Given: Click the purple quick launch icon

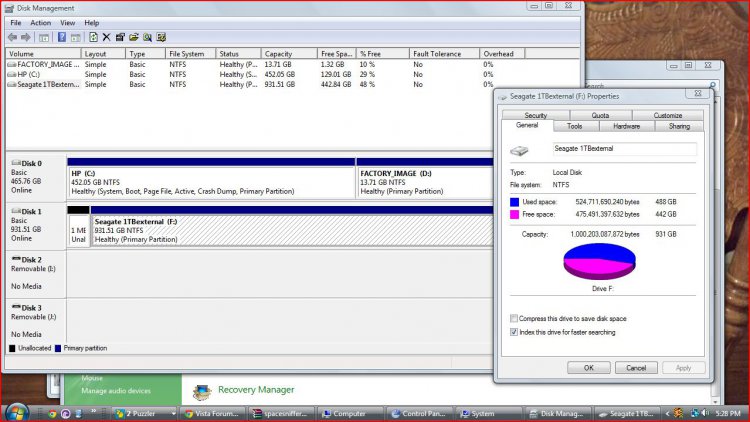Looking at the screenshot, I should pyautogui.click(x=66, y=414).
